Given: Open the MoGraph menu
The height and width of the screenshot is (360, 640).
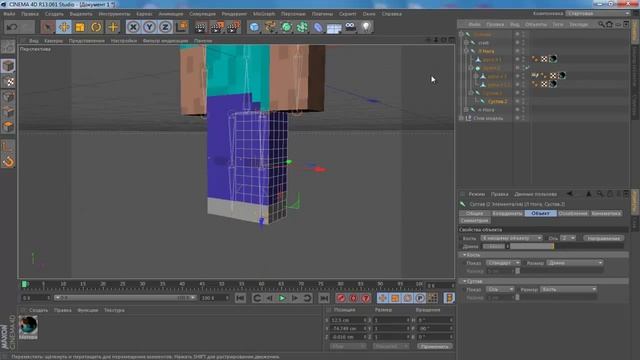Looking at the screenshot, I should pos(264,14).
